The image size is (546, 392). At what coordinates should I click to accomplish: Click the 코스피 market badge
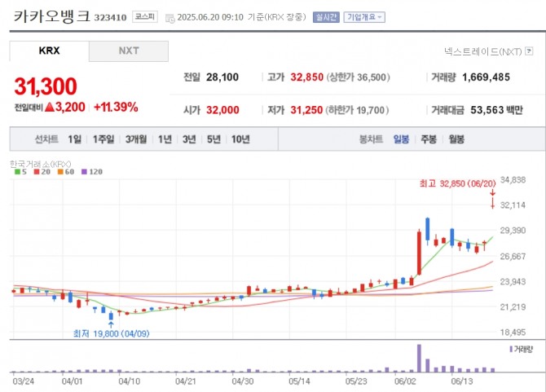[145, 17]
